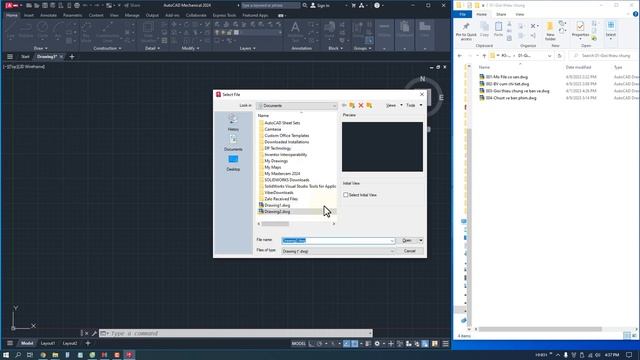Click the Cancel button in Select File dialog
Image resolution: width=640 pixels, height=360 pixels.
coord(410,251)
